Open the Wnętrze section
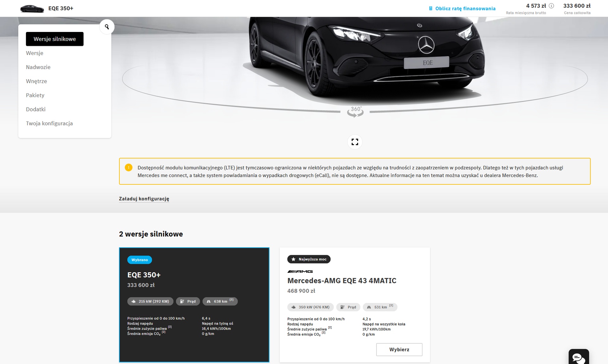This screenshot has height=364, width=608. pyautogui.click(x=36, y=81)
